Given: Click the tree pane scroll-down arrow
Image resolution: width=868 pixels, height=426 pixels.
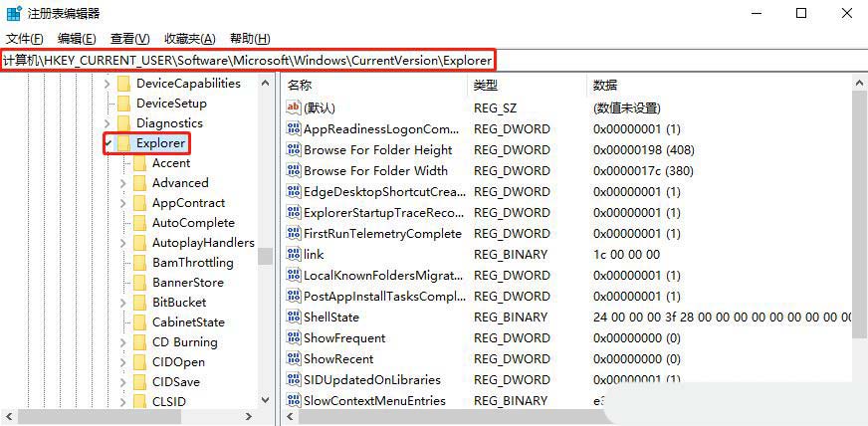Looking at the screenshot, I should click(265, 400).
